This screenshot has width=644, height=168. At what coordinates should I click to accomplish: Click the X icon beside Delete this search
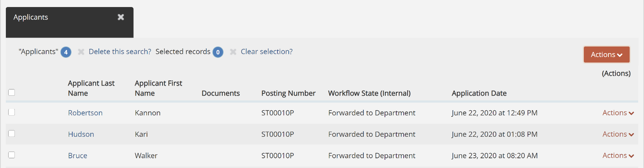81,52
